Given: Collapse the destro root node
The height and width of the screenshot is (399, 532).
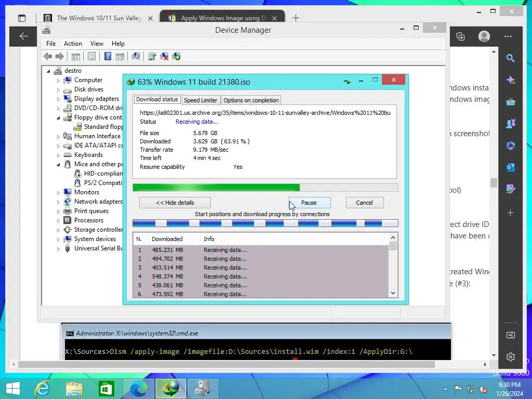Looking at the screenshot, I should tap(48, 71).
